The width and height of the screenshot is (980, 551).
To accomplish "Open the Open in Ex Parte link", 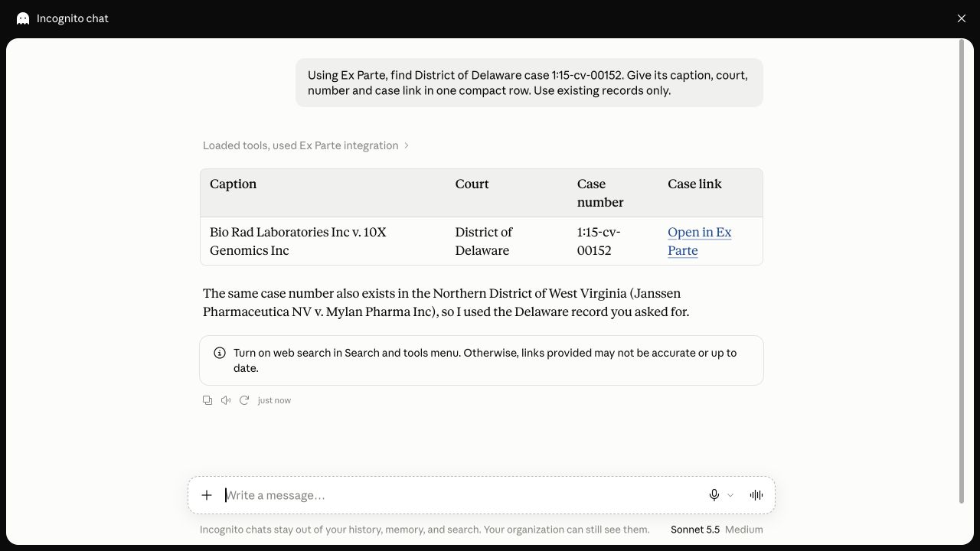I will (699, 241).
